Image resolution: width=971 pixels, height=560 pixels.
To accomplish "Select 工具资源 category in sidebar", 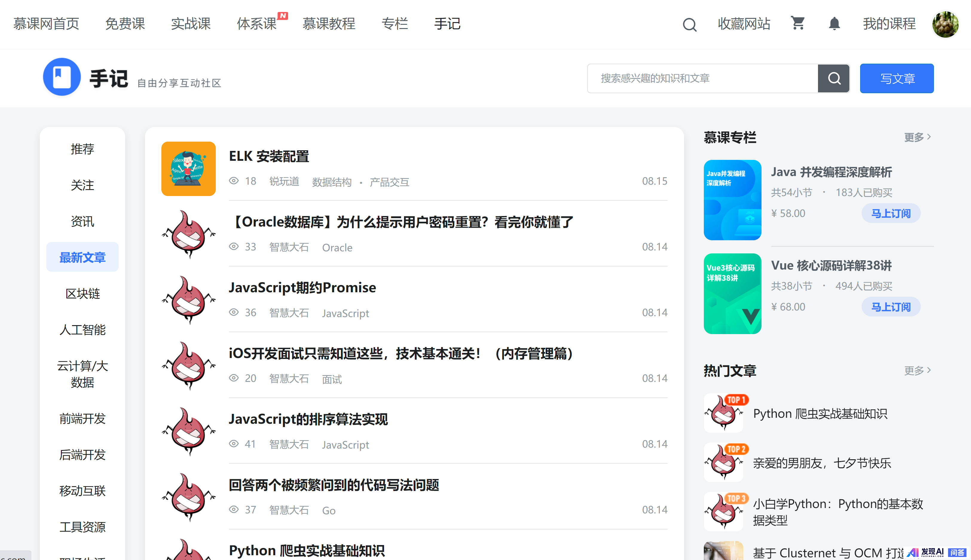I will 82,527.
